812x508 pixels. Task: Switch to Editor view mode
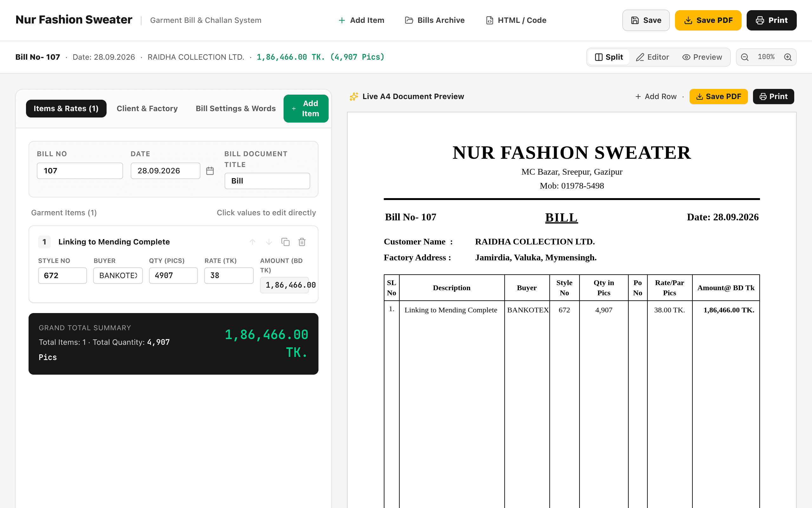pyautogui.click(x=652, y=57)
